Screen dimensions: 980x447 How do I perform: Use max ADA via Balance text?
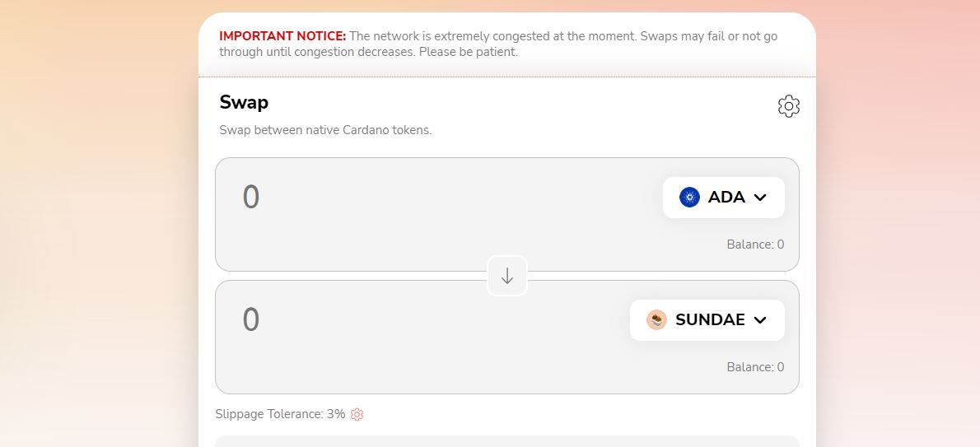[755, 244]
